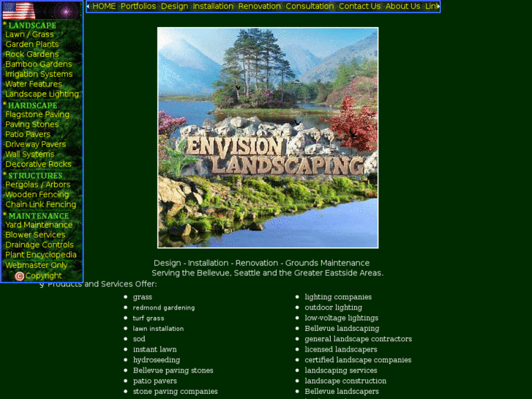
Task: Click the 'hydroseeding' list item
Action: coord(157,360)
